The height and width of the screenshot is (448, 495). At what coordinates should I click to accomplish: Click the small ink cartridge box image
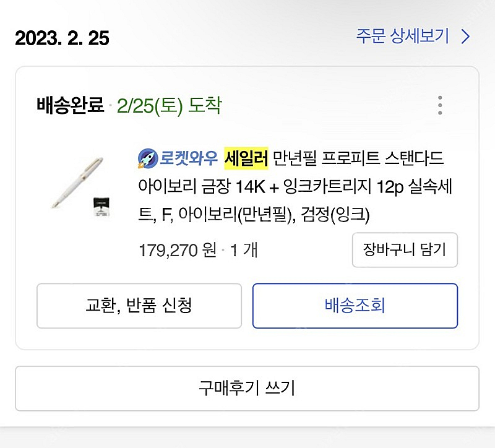(101, 207)
